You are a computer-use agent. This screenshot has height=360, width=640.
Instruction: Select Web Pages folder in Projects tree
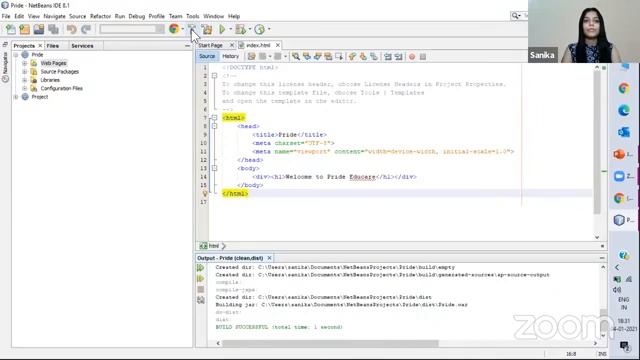point(53,63)
